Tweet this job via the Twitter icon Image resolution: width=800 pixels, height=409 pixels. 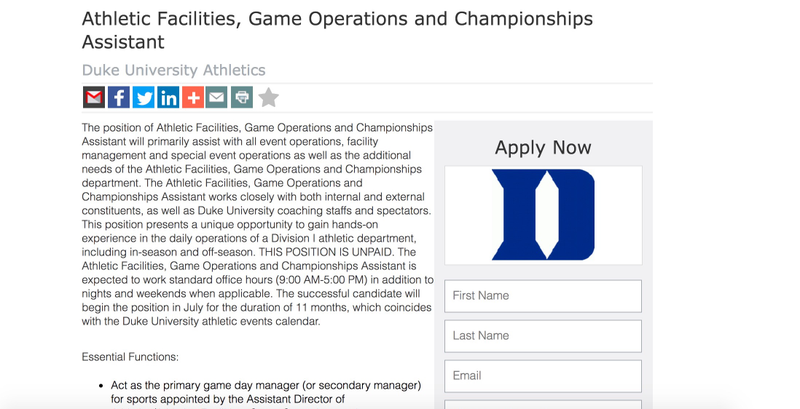point(143,97)
